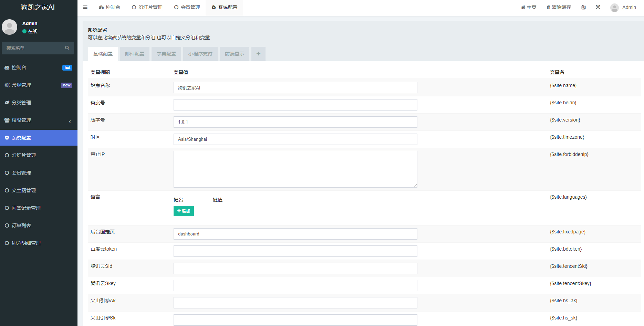Image resolution: width=644 pixels, height=326 pixels.
Task: Click the 追加 button to add language
Action: tap(184, 211)
